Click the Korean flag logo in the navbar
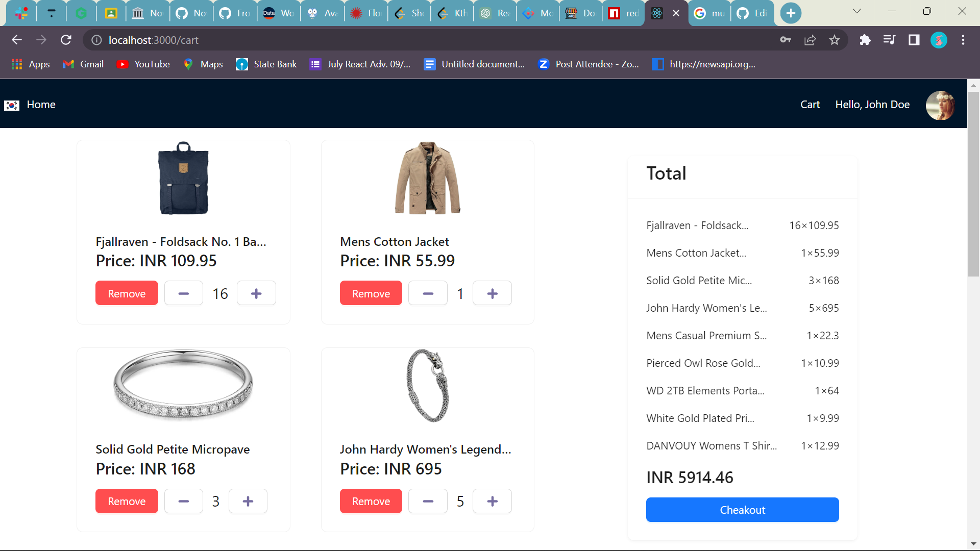This screenshot has height=551, width=980. (11, 105)
